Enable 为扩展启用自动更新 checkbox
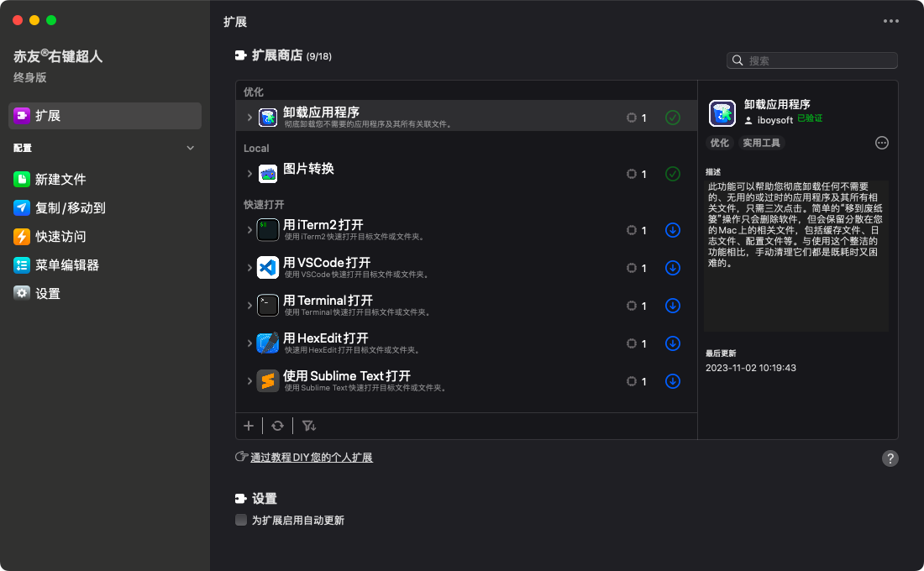This screenshot has width=924, height=571. point(241,520)
